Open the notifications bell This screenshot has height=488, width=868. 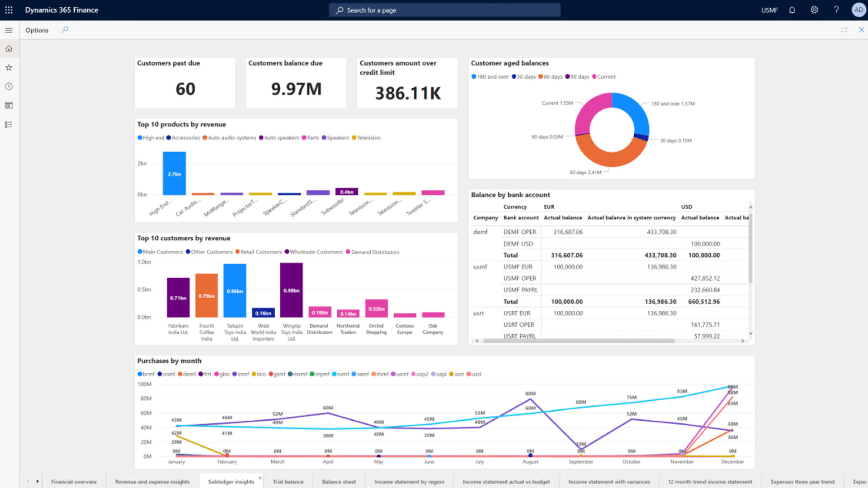pos(792,9)
